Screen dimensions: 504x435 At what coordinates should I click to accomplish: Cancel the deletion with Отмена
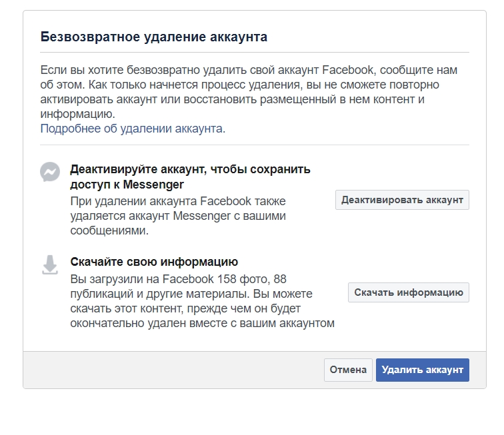pyautogui.click(x=348, y=370)
